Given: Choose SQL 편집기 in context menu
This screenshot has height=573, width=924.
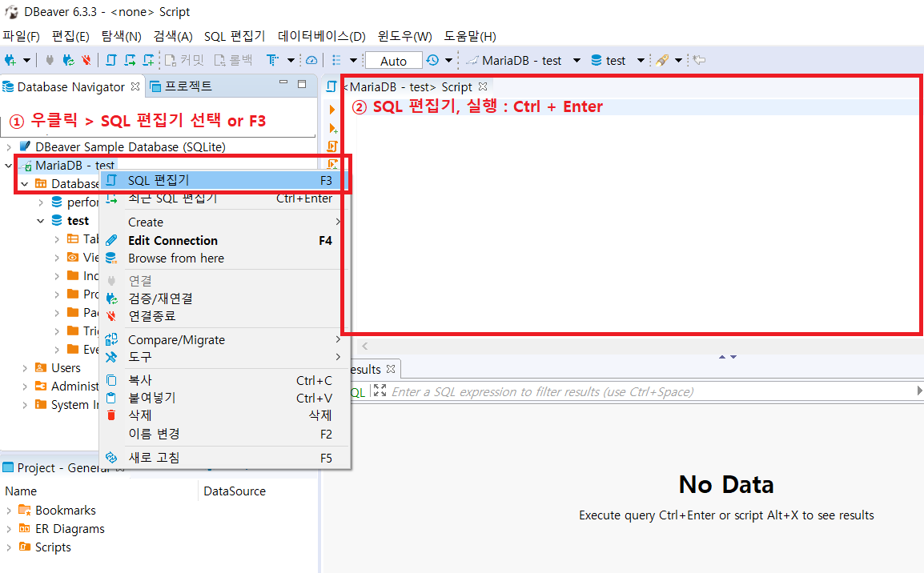Looking at the screenshot, I should coord(226,180).
